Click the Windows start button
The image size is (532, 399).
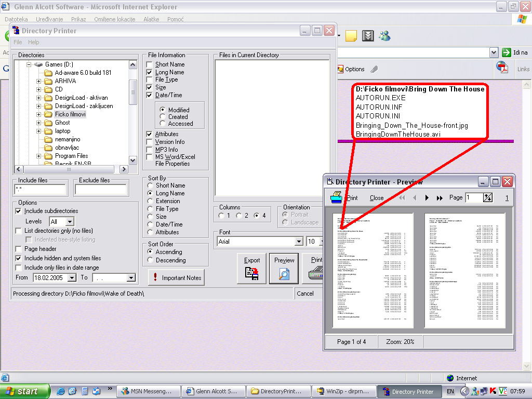point(25,391)
